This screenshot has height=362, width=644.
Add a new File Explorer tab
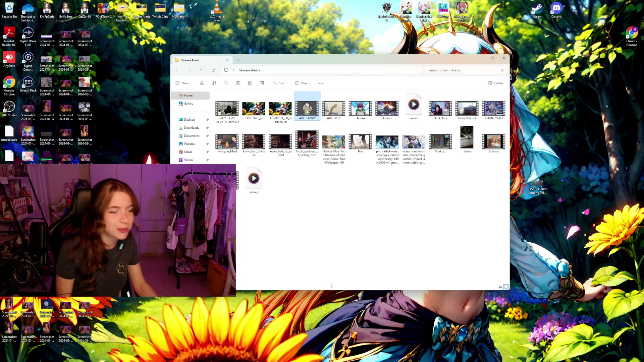tap(238, 60)
